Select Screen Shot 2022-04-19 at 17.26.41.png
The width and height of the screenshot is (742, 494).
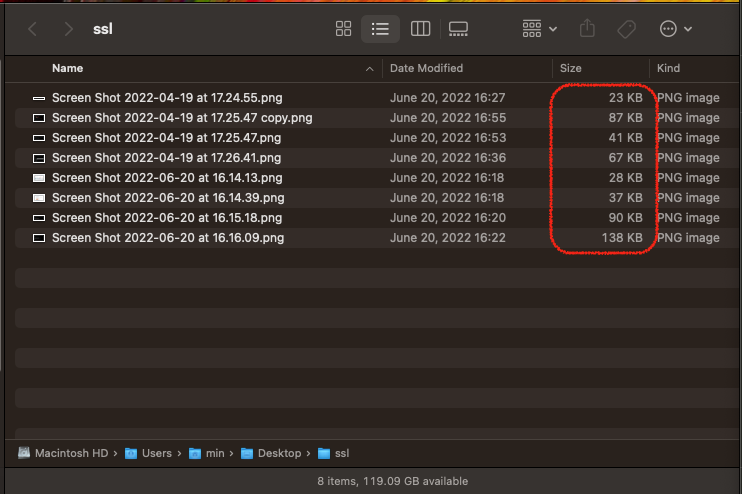coord(167,158)
